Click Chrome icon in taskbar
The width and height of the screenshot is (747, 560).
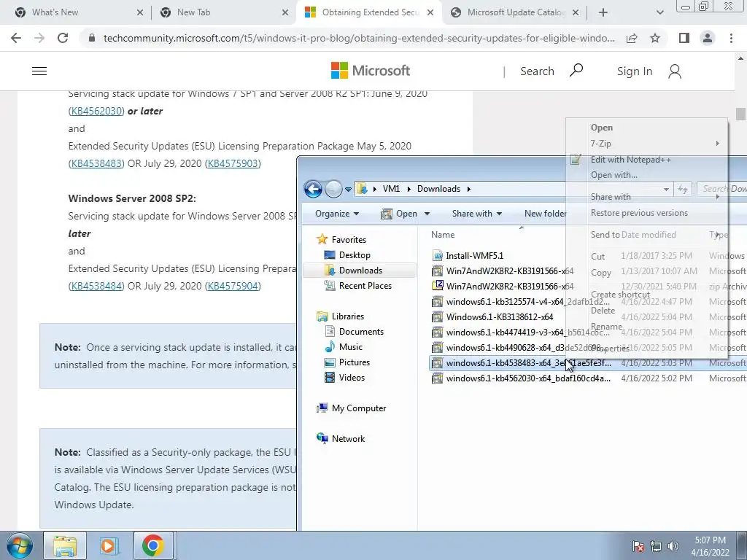[153, 545]
